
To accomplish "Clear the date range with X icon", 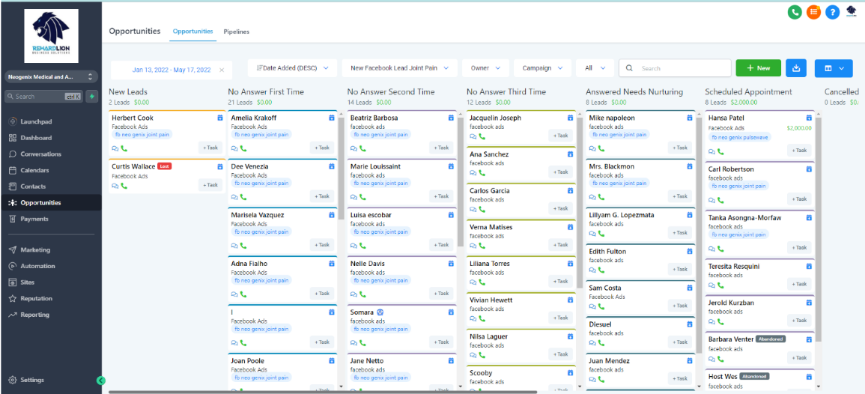I will (222, 70).
